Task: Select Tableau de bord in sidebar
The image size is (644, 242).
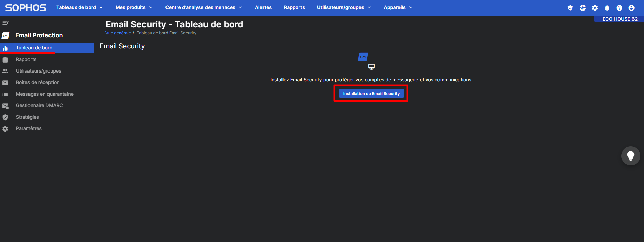Action: pos(47,48)
